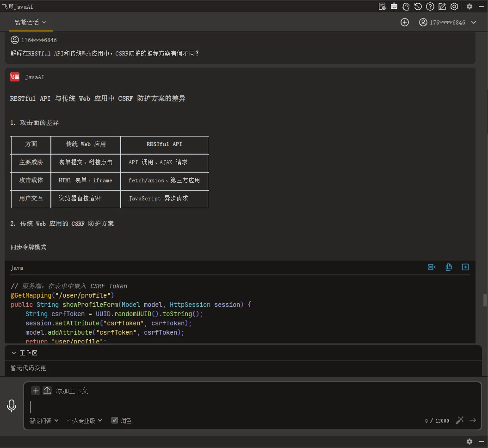Click the hexagon icon in the top toolbar
The image size is (488, 448).
(454, 6)
